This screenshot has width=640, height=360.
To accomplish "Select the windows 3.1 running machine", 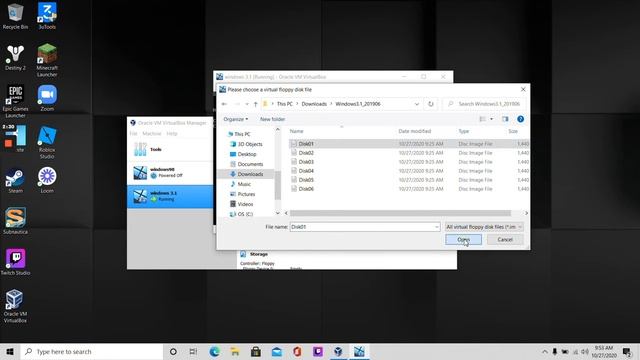I will click(170, 196).
